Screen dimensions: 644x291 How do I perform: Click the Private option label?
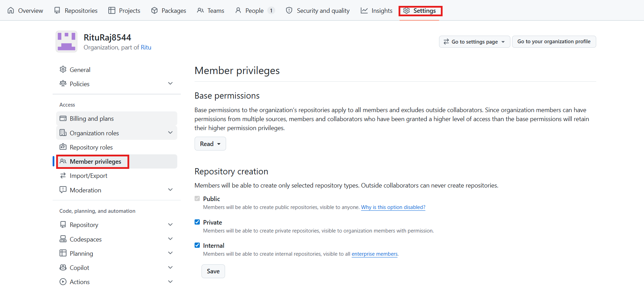tap(213, 222)
